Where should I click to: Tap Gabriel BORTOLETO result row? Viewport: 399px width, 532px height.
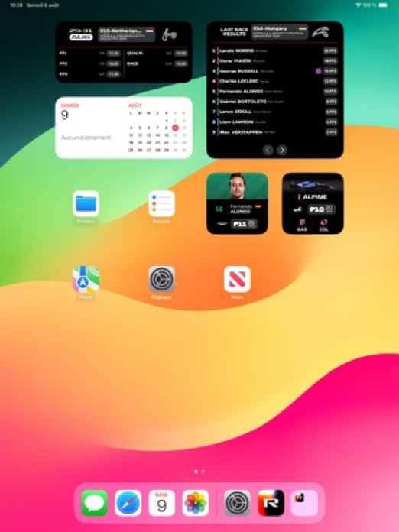point(275,102)
